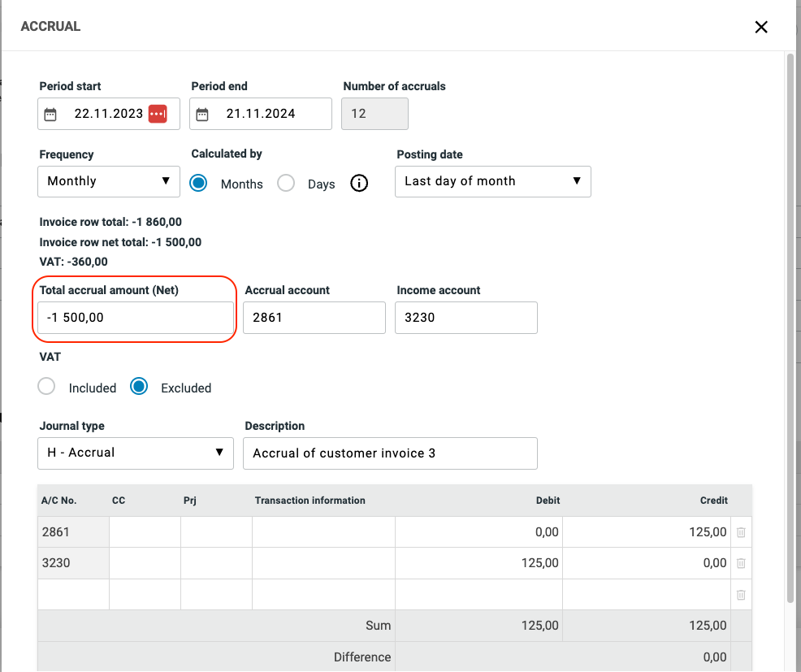Click red dots icon in Period start
Image resolution: width=801 pixels, height=672 pixels.
[158, 114]
